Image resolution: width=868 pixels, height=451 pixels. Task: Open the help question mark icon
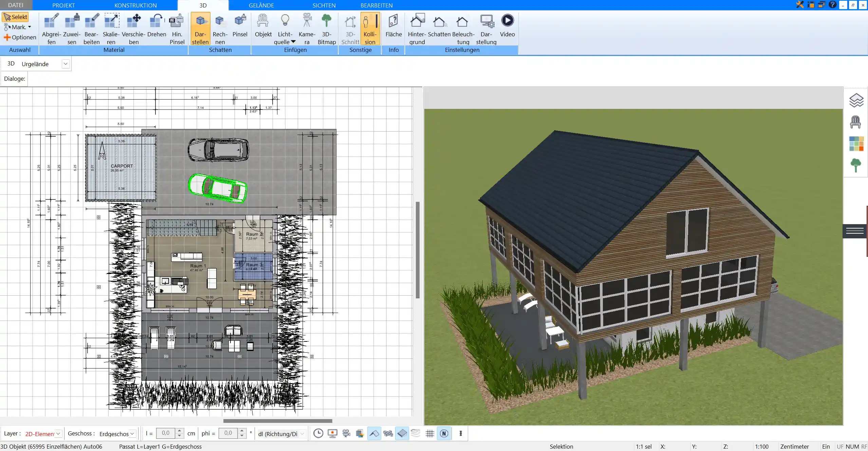(832, 5)
